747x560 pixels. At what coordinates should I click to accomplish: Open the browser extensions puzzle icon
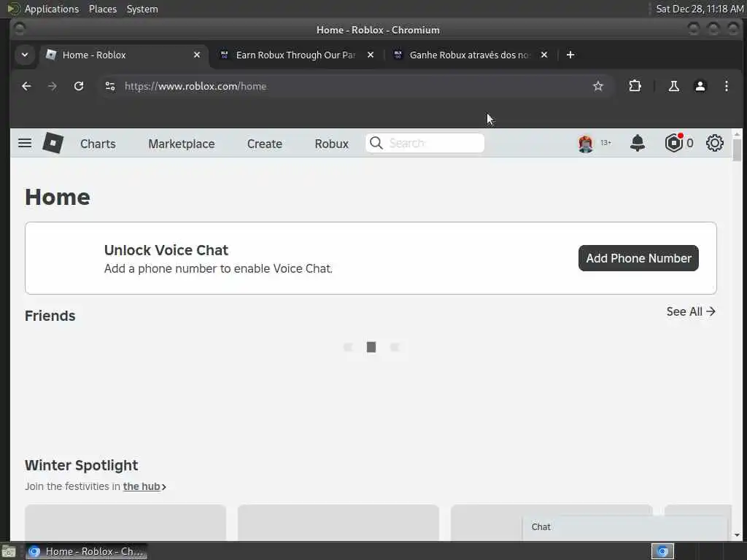click(635, 86)
